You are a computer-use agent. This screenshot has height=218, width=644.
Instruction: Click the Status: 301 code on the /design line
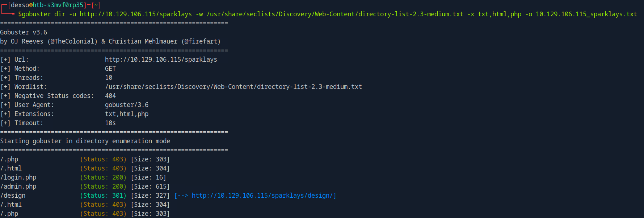coord(103,196)
